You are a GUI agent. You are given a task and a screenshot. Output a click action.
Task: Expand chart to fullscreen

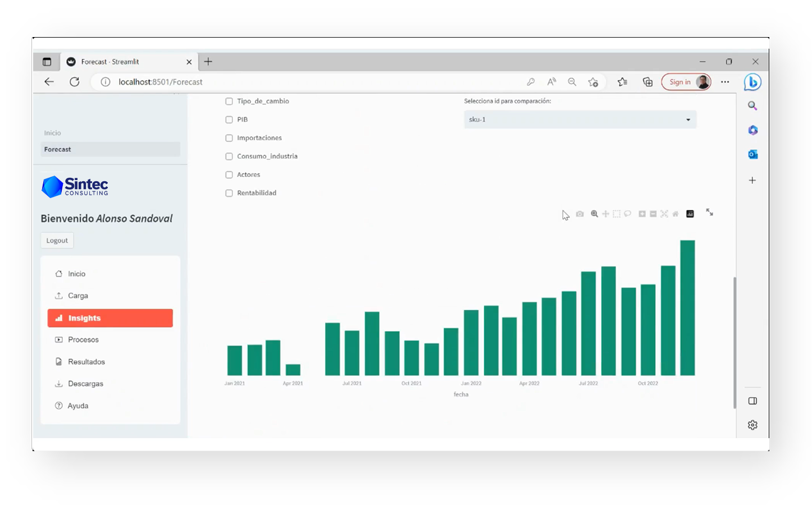tap(710, 212)
